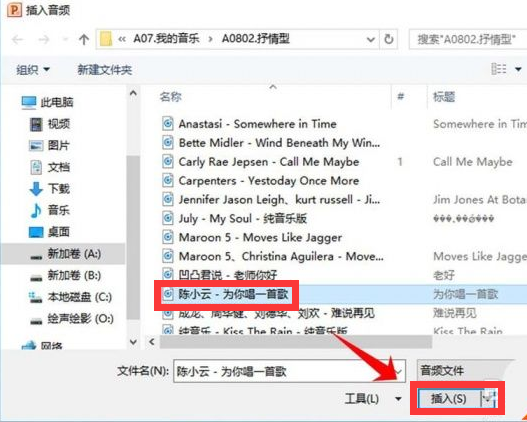Open the 音乐 folder
This screenshot has width=527, height=422.
click(50, 210)
